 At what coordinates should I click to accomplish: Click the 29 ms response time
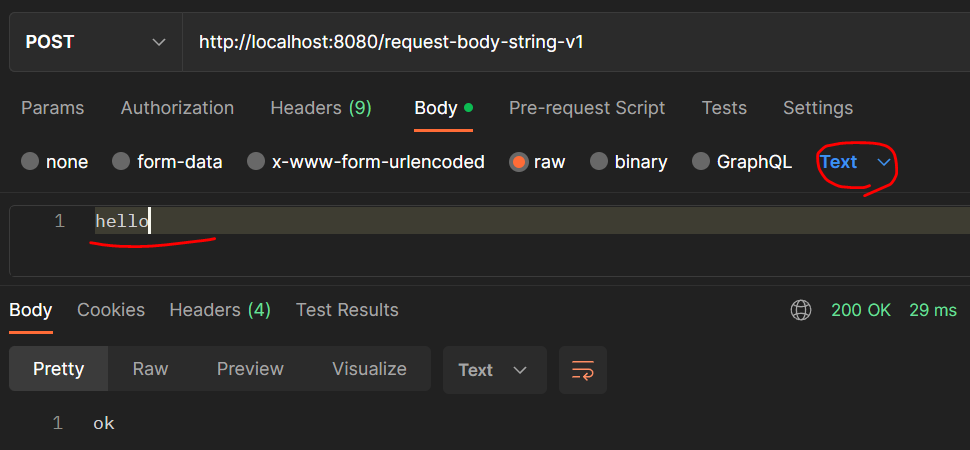tap(933, 310)
